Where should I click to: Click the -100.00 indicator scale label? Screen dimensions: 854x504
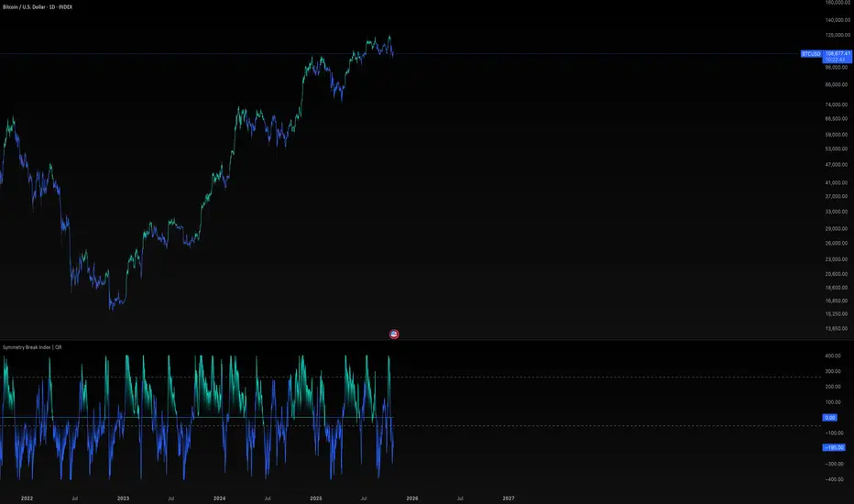[834, 433]
